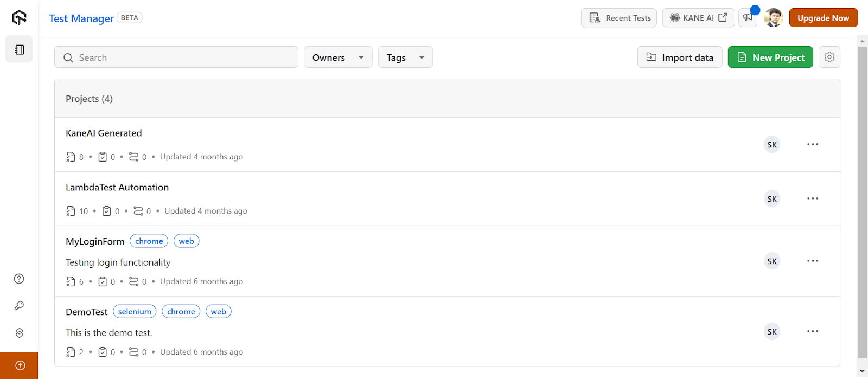Click the key icon in the sidebar
Image resolution: width=868 pixels, height=379 pixels.
(18, 306)
